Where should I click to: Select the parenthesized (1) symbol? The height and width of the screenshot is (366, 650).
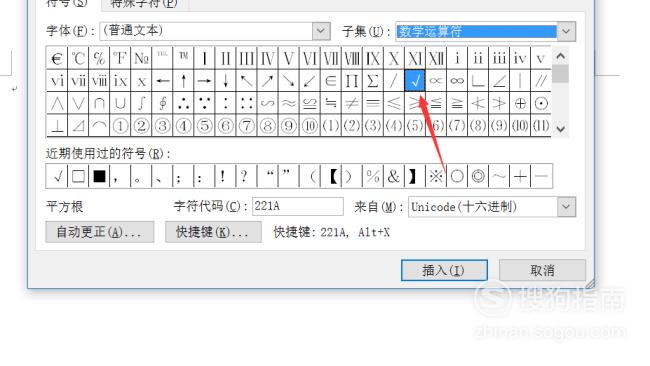coord(331,126)
